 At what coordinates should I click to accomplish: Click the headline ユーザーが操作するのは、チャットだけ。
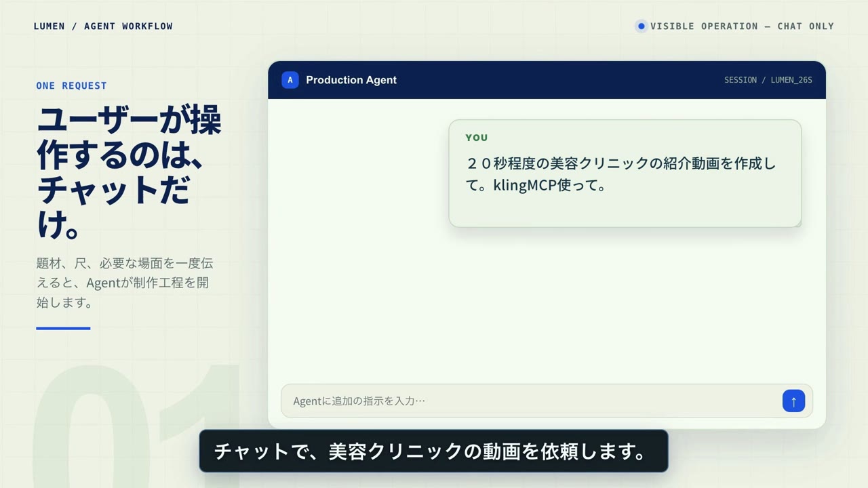129,173
